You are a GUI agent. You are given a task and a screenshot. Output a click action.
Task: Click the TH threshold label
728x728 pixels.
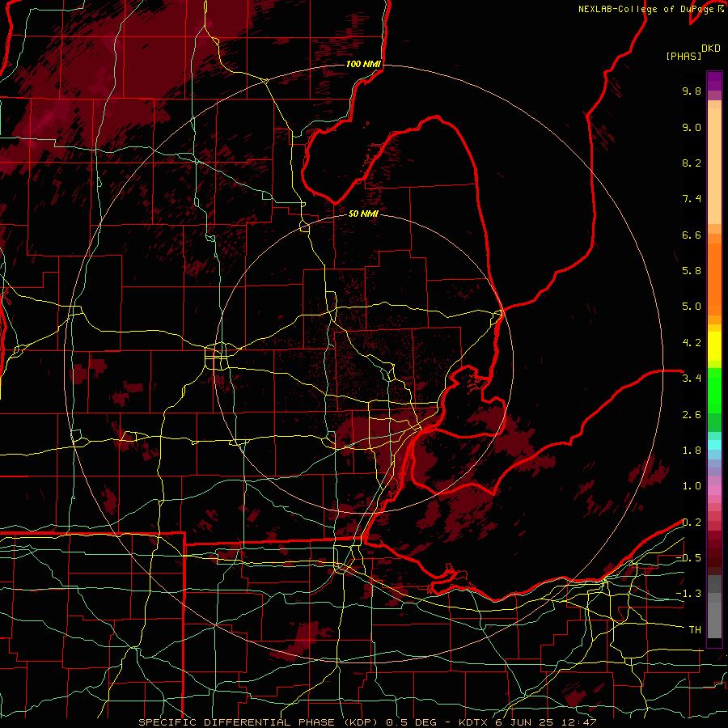click(695, 630)
